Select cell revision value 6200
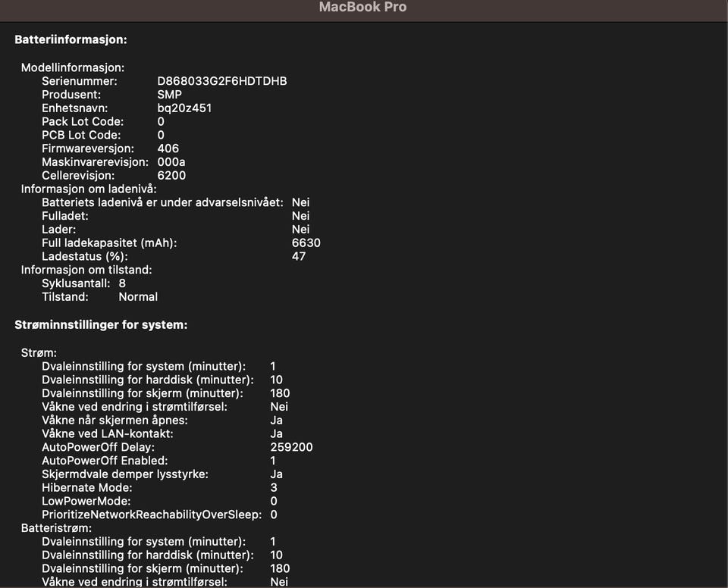The height and width of the screenshot is (588, 728). pyautogui.click(x=171, y=176)
